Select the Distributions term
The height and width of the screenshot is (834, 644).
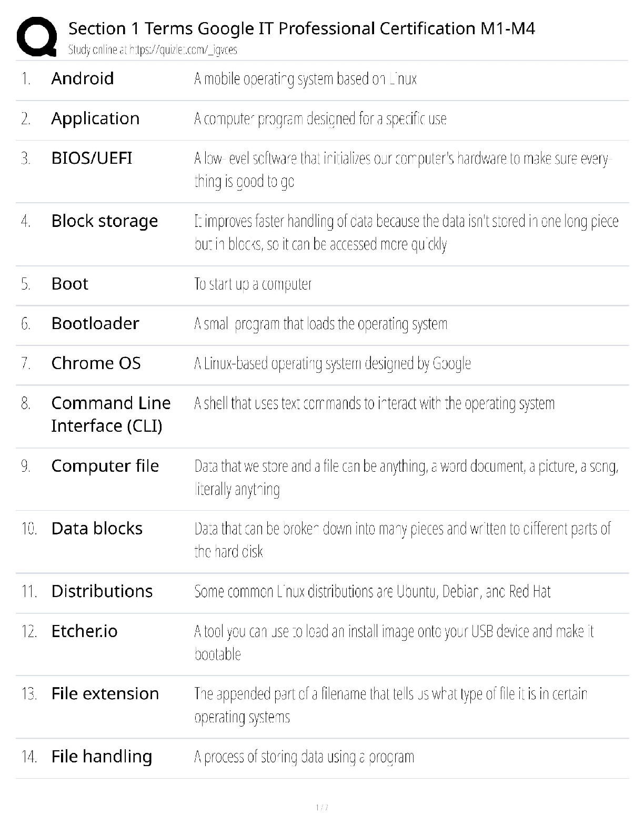[x=102, y=591]
